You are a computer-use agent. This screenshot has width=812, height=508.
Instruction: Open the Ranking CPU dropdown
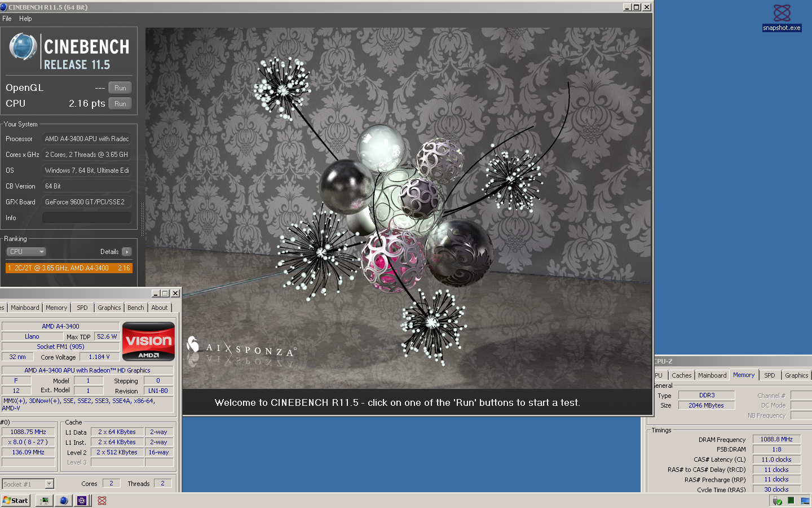pos(26,252)
